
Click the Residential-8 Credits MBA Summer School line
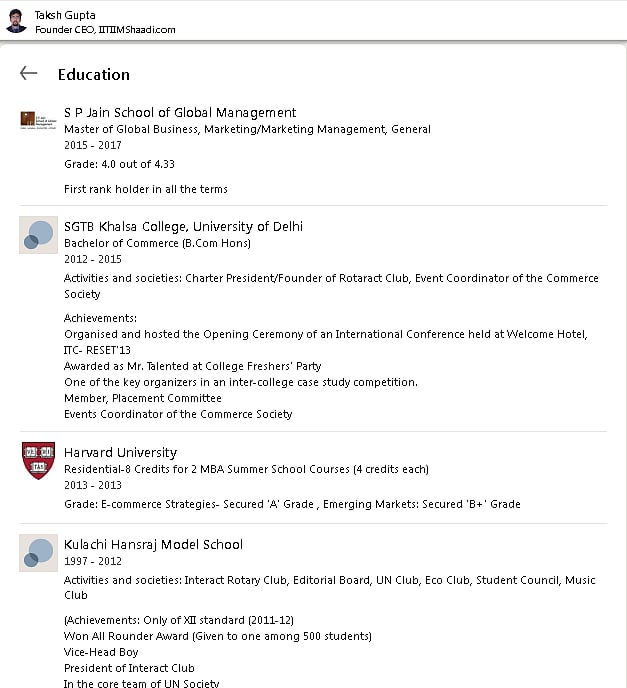(x=250, y=469)
